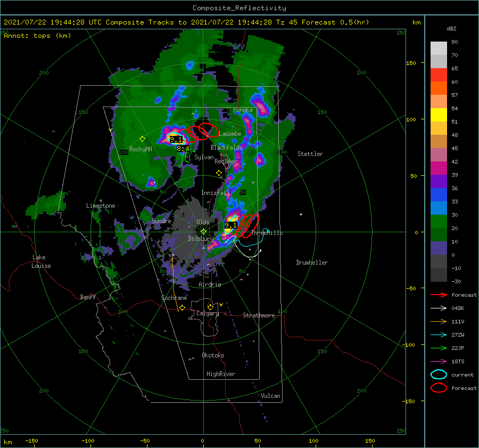Image resolution: width=479 pixels, height=448 pixels.
Task: Pick the red 65 dBZ color swatch
Action: coord(439,75)
